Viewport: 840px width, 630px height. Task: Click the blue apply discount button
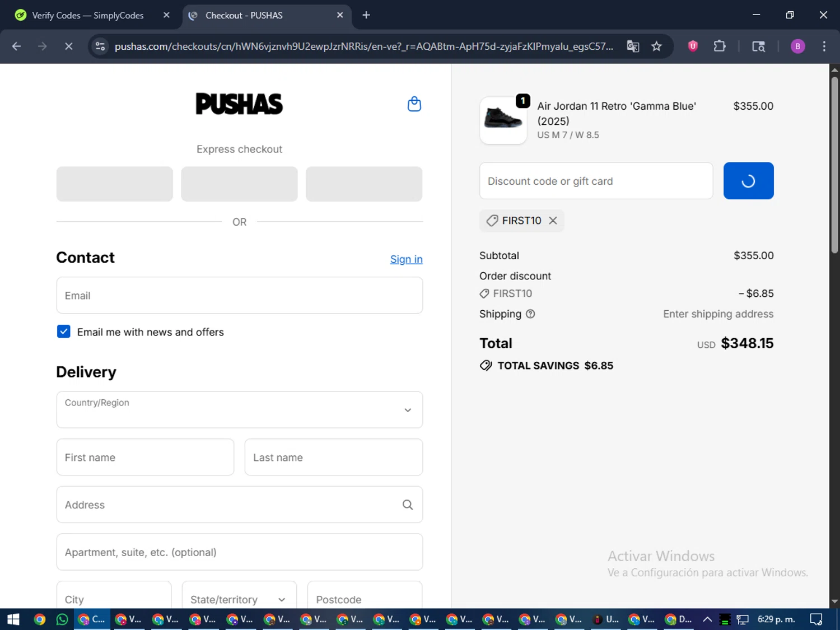(x=748, y=181)
